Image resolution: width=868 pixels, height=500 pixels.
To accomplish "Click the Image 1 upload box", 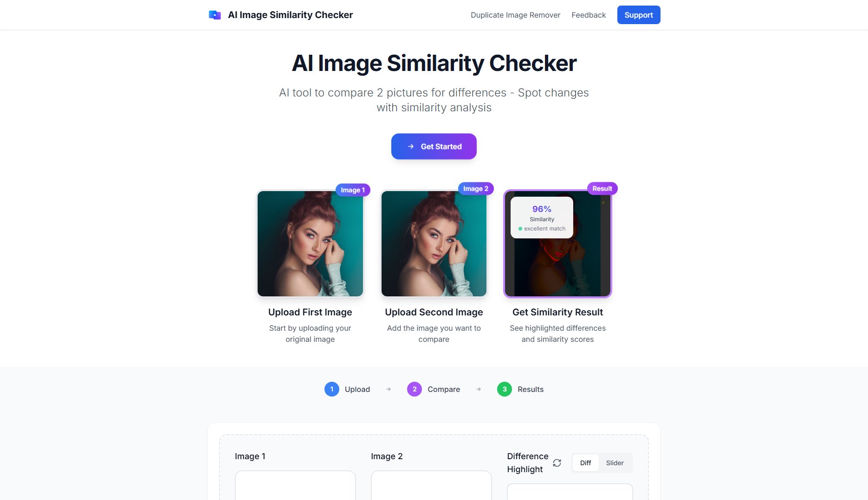I will click(295, 485).
